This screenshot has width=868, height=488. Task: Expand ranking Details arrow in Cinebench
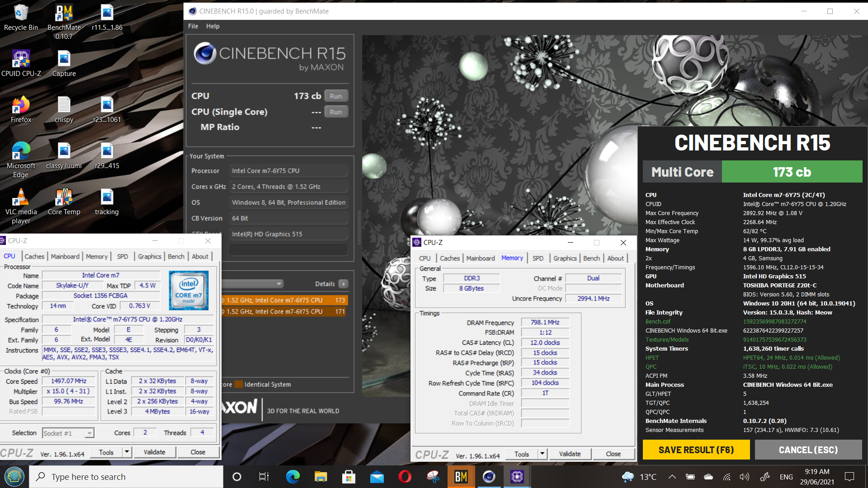tap(344, 284)
